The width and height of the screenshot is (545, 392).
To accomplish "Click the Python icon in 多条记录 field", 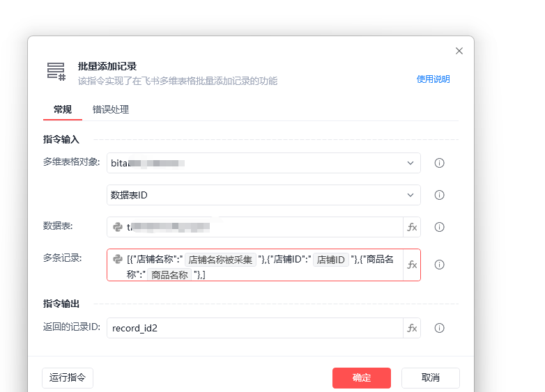I will click(118, 259).
